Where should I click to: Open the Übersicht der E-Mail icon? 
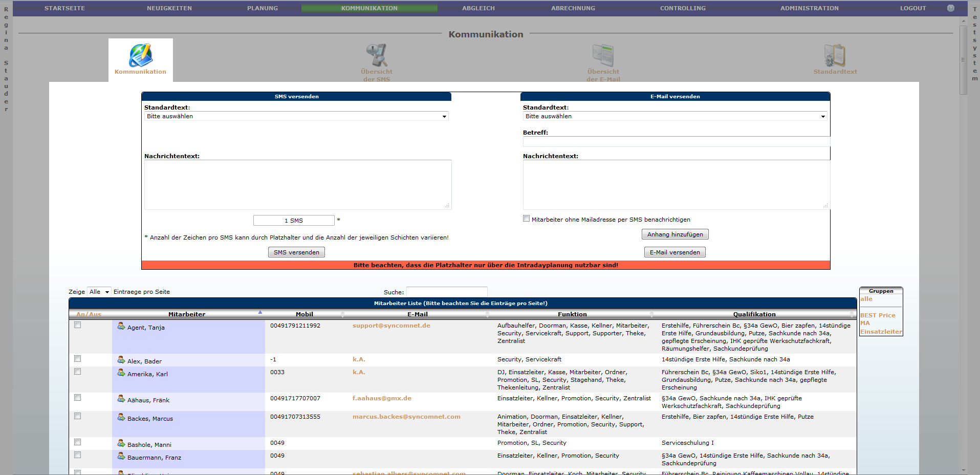603,55
